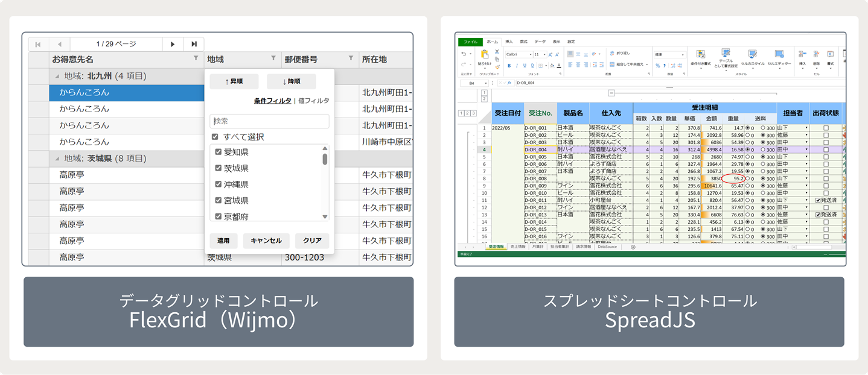Switch to データ ribbon tab
868x375 pixels.
540,42
